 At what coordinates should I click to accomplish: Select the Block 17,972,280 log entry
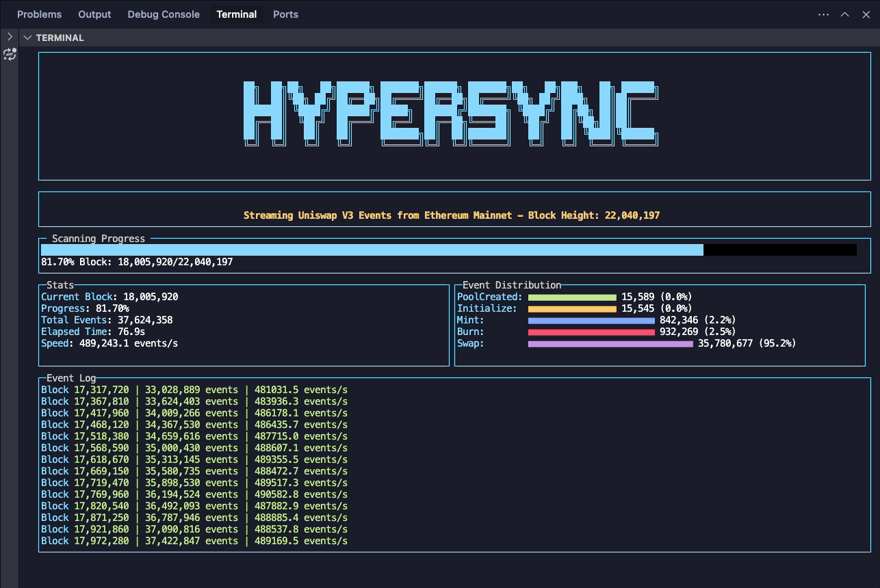194,540
